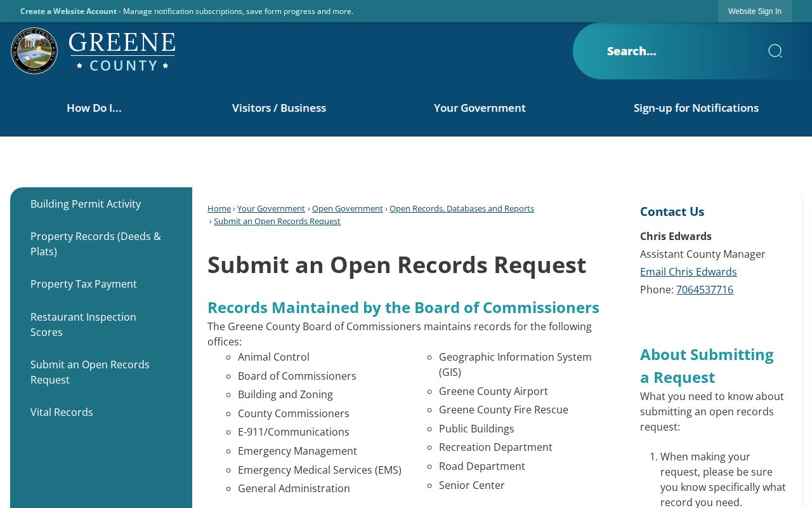Click Create a Website Account link
Viewport: 812px width, 508px height.
69,11
